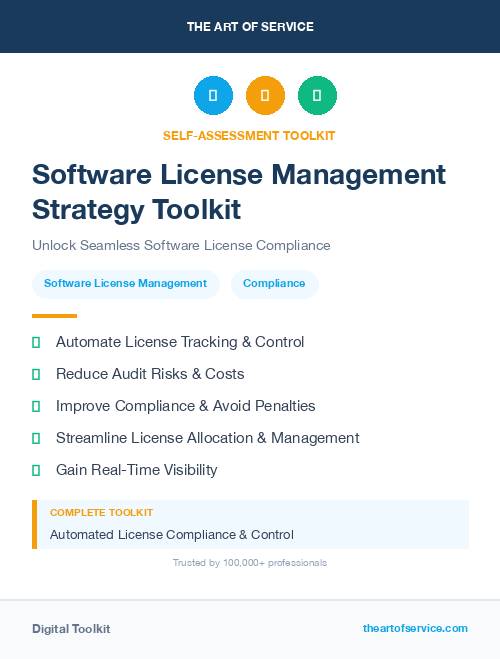Click Automate License Tracking & Control text
This screenshot has height=659, width=500.
coord(180,342)
